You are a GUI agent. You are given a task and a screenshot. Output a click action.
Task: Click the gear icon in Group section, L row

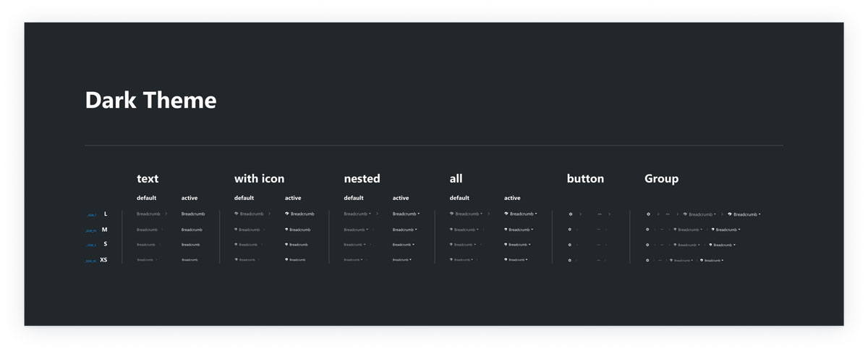(648, 214)
